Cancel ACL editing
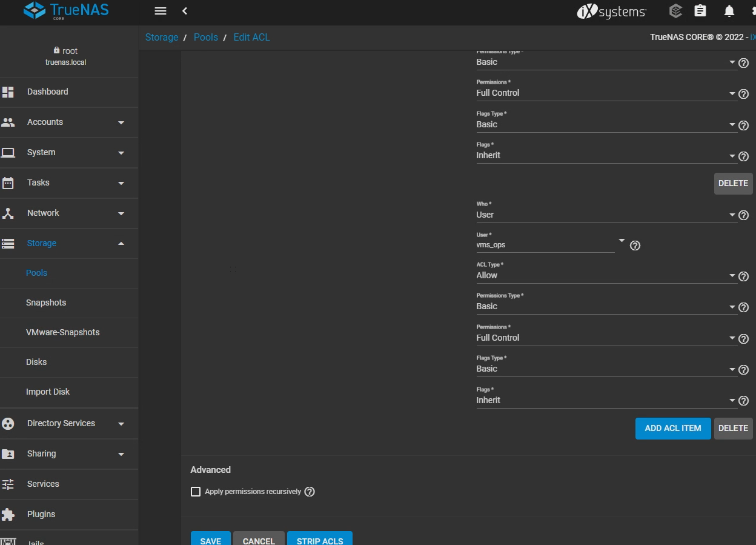Screen dimensions: 756x545 (259, 540)
